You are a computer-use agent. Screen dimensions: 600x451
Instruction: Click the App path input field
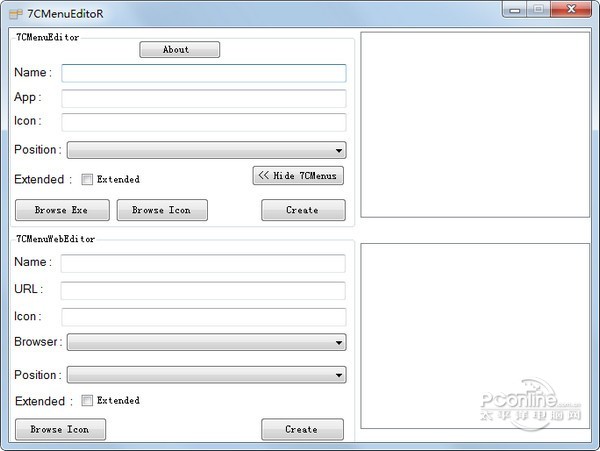pyautogui.click(x=204, y=98)
